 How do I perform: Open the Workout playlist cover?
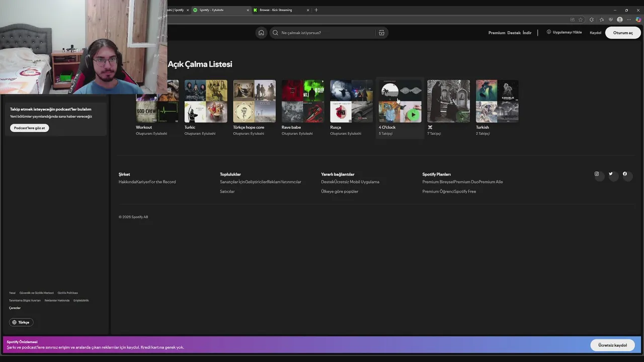pyautogui.click(x=157, y=101)
